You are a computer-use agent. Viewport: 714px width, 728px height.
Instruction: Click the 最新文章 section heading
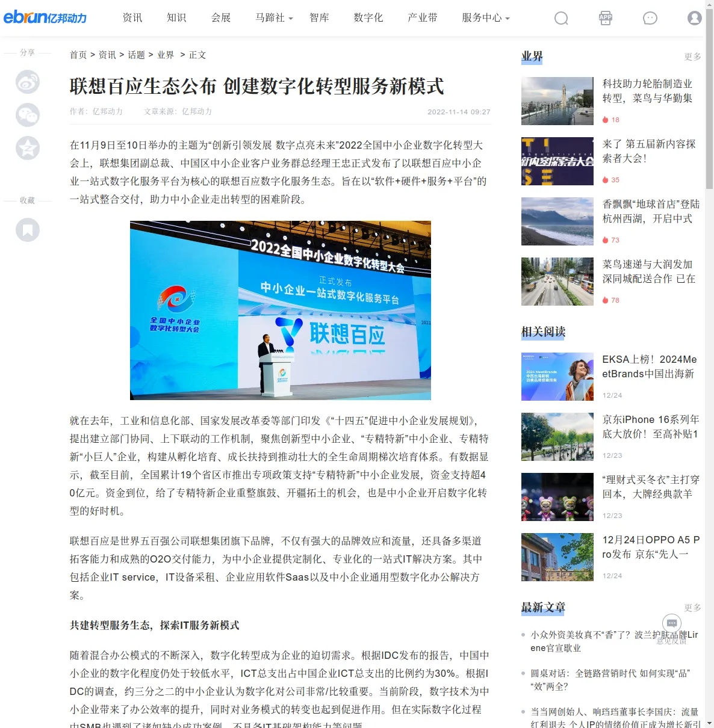(544, 608)
